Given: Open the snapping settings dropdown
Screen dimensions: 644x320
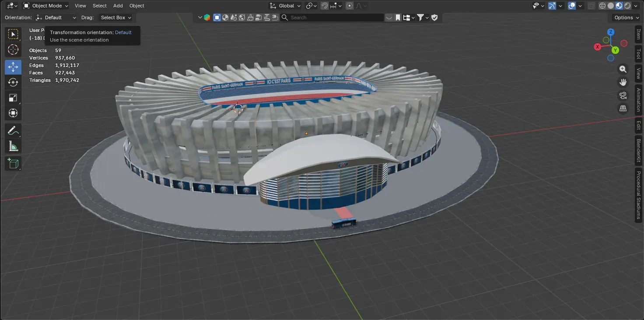Looking at the screenshot, I should (336, 6).
